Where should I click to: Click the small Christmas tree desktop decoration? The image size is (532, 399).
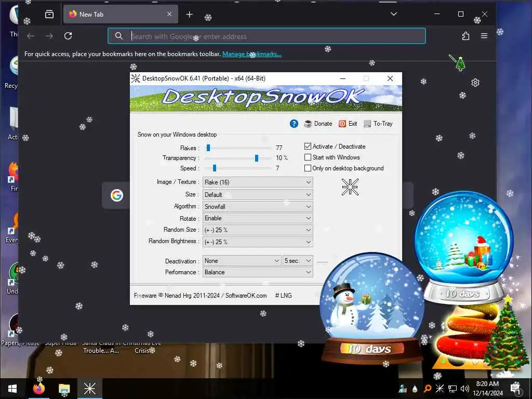tap(460, 63)
